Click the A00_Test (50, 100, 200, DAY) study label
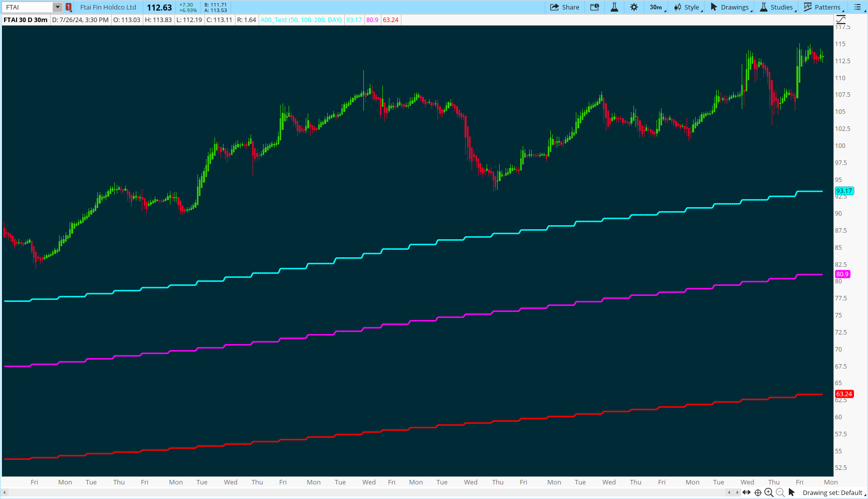868x499 pixels. coord(301,20)
